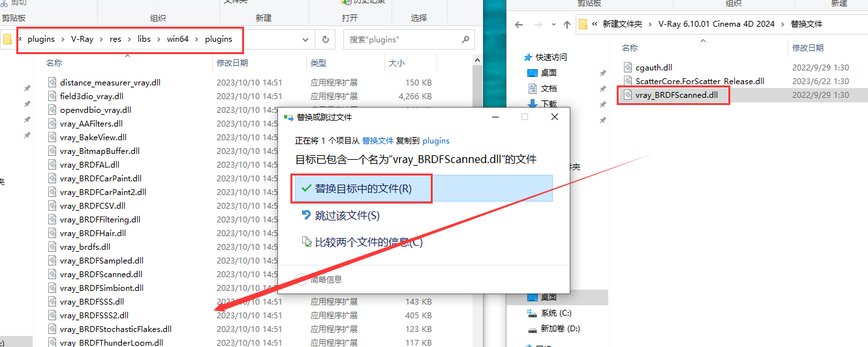Go forward in right Explorer window
The height and width of the screenshot is (347, 868).
538,24
